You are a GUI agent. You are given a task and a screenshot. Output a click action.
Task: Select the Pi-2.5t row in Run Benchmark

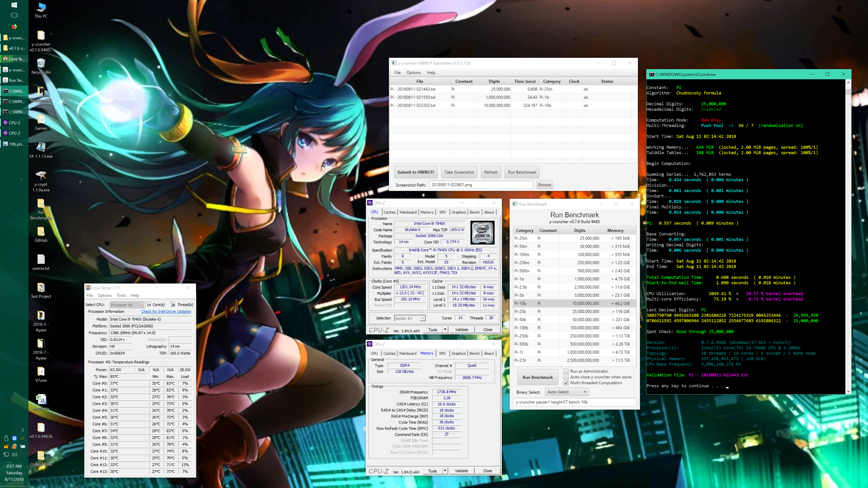(x=574, y=360)
